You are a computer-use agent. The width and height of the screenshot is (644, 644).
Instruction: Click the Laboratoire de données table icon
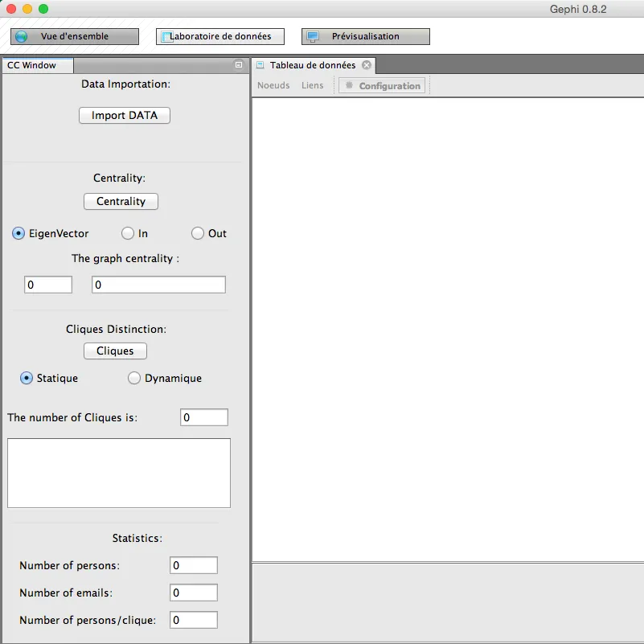coord(166,36)
